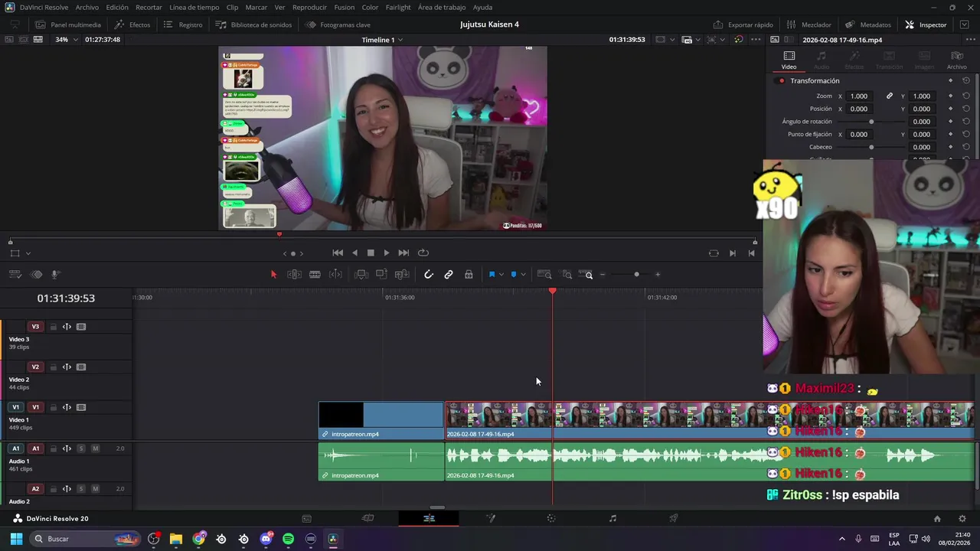Mute the Audio 1 track
980x551 pixels.
click(96, 448)
